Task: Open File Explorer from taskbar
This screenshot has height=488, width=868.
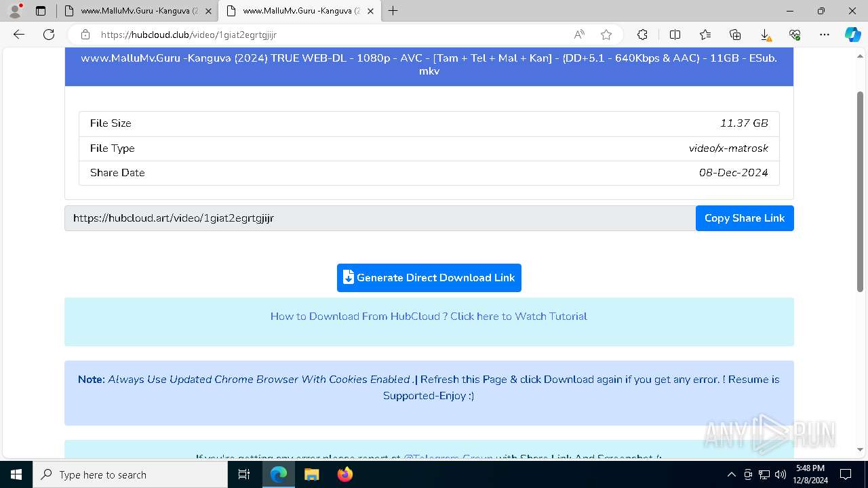Action: [x=311, y=474]
